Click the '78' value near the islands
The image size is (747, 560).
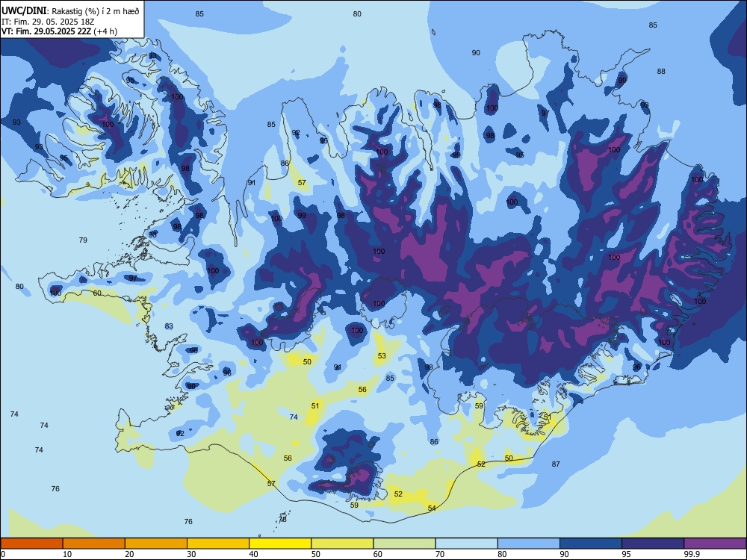tap(282, 519)
